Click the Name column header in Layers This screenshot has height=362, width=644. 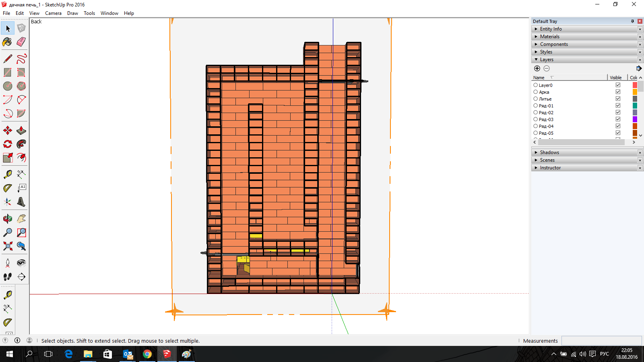pyautogui.click(x=539, y=78)
